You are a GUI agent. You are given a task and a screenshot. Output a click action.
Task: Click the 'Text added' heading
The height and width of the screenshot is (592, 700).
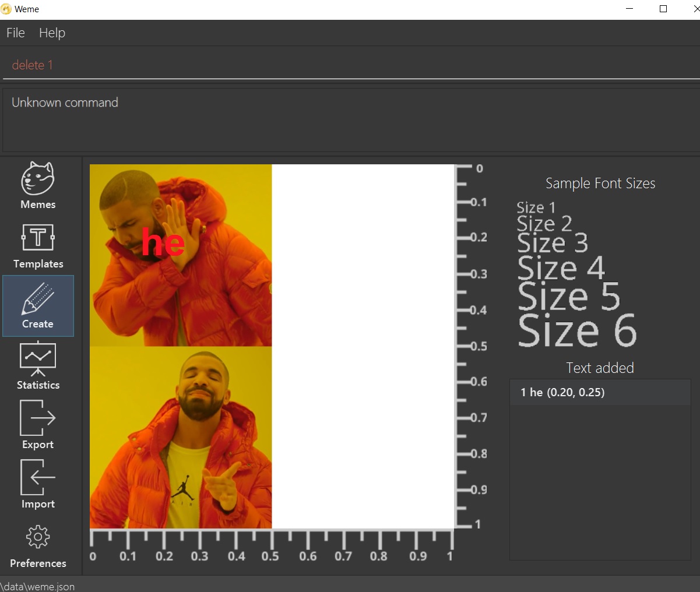coord(600,368)
